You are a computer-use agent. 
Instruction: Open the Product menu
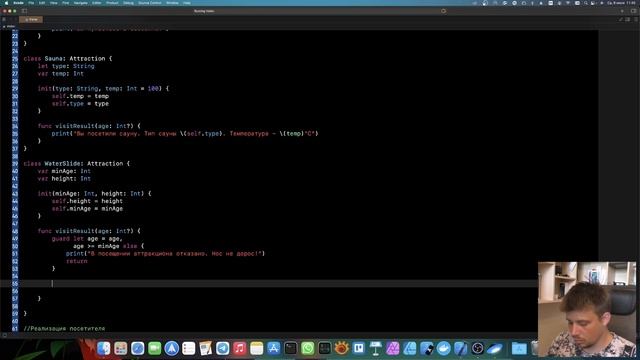[112, 3]
